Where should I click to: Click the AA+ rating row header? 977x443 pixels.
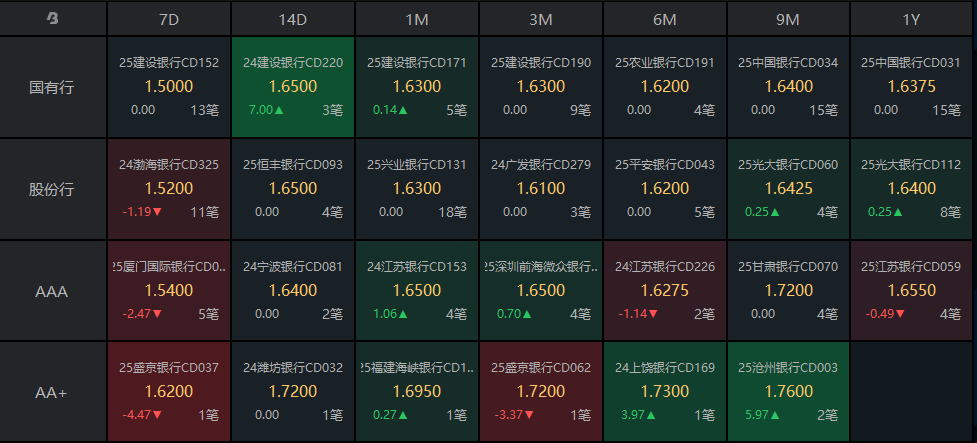point(53,392)
